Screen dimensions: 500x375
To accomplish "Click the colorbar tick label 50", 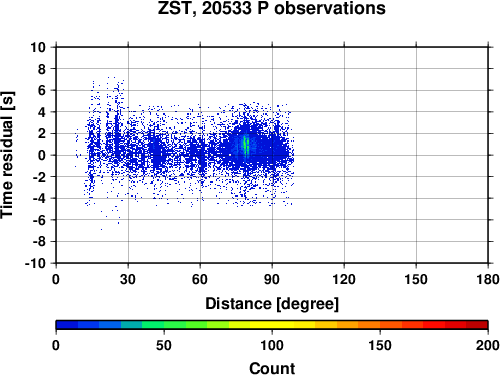I will click(x=164, y=346).
